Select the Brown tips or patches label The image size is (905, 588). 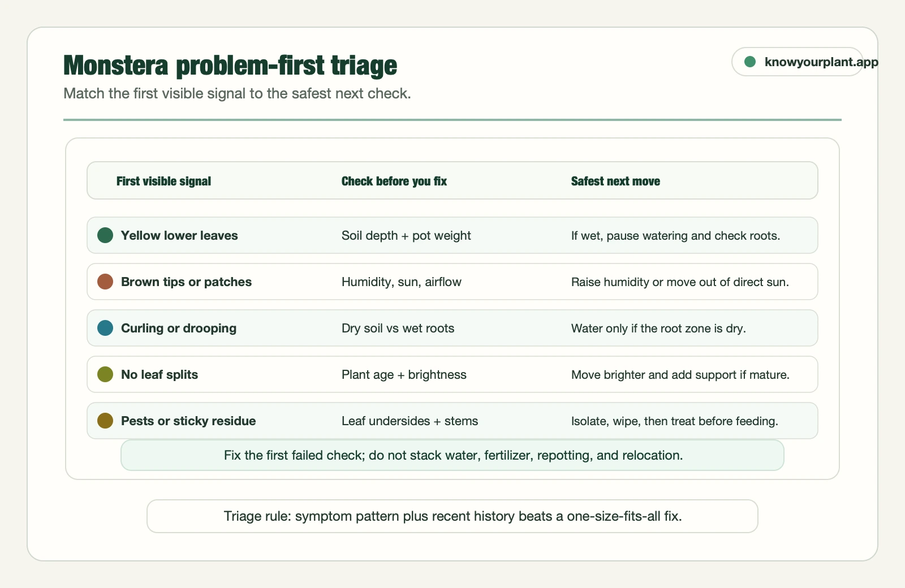186,282
